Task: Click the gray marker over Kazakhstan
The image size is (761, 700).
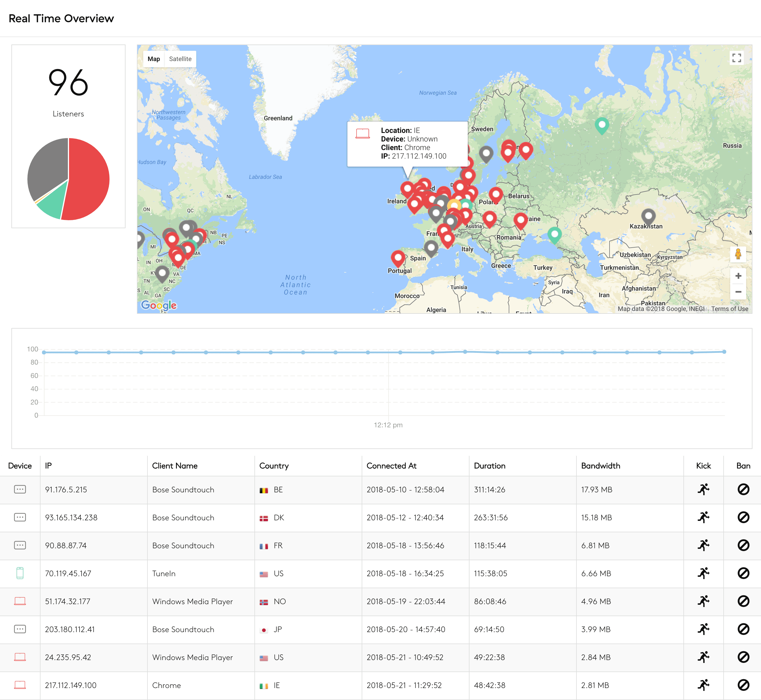Action: click(648, 217)
